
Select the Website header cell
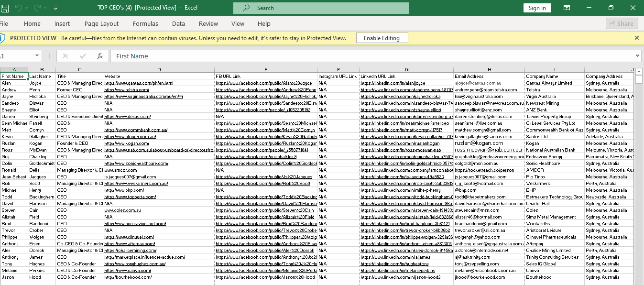159,77
